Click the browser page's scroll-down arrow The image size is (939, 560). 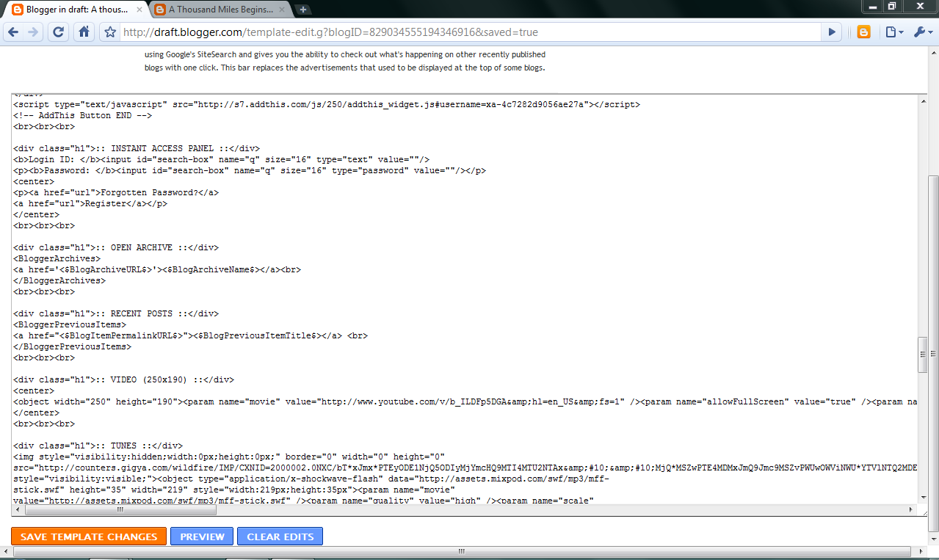[933, 541]
